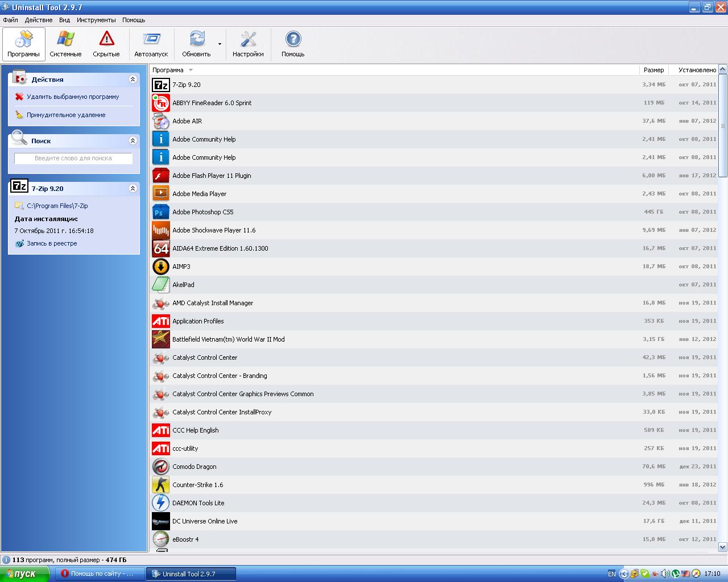Select Catalyst Control Center Graphics Previews Common
Image resolution: width=728 pixels, height=582 pixels.
coord(434,394)
